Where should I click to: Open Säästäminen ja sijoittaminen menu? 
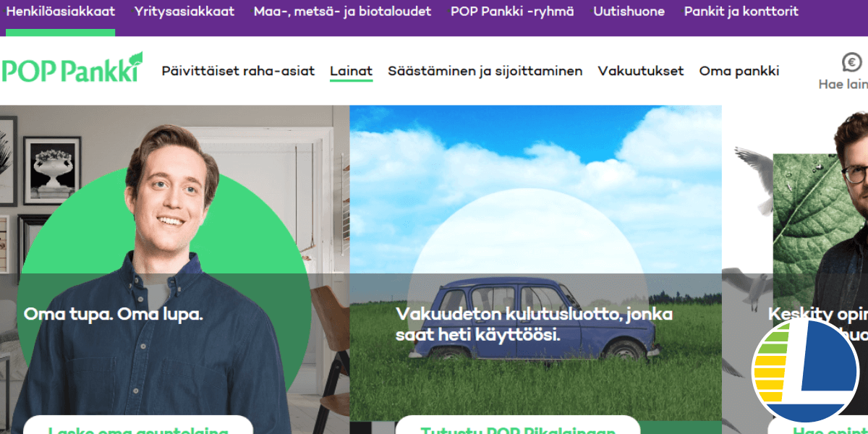point(485,71)
